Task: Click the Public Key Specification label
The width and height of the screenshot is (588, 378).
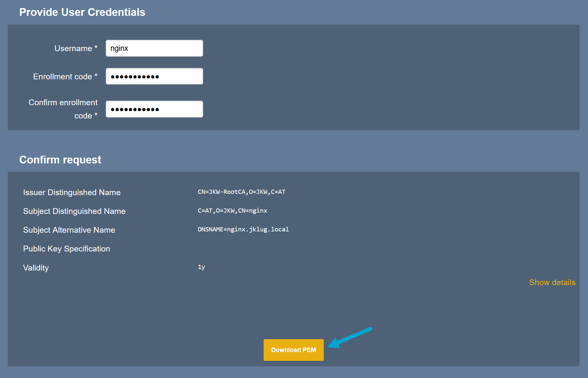Action: pyautogui.click(x=66, y=249)
